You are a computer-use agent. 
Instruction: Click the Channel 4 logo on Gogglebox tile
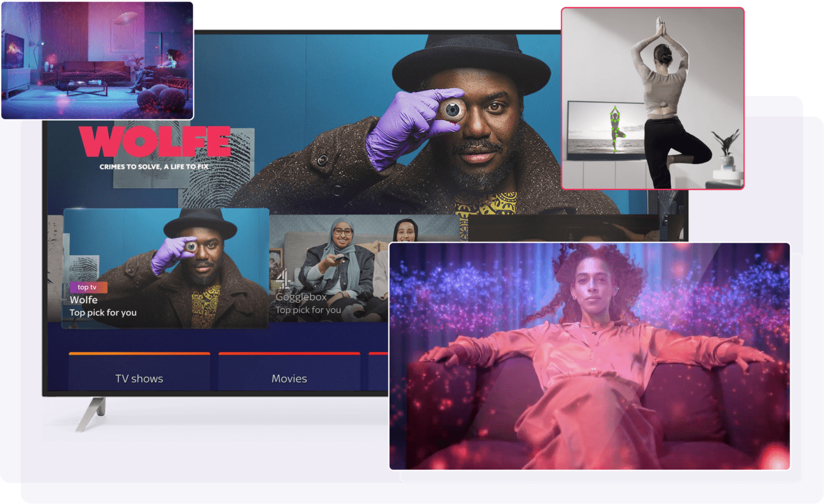283,280
